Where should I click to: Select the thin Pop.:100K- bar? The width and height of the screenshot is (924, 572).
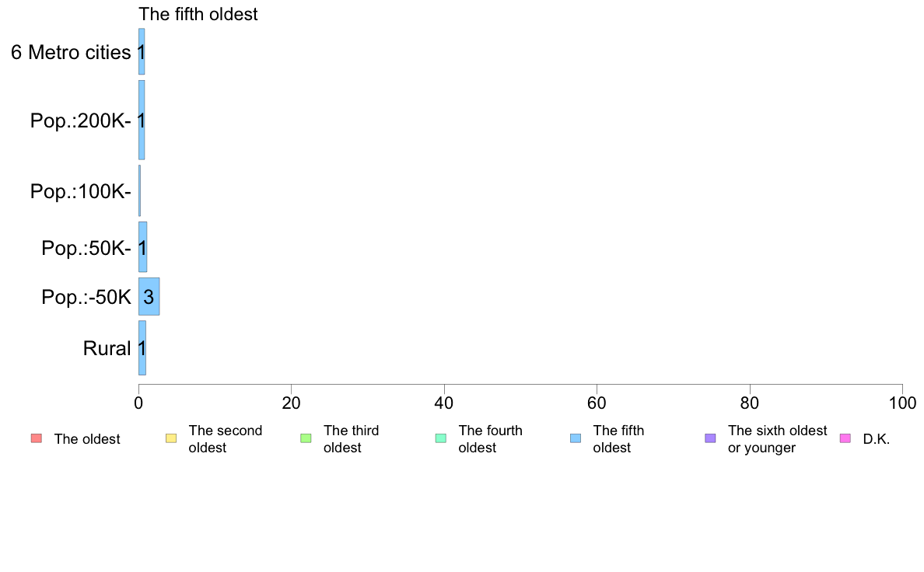pyautogui.click(x=140, y=191)
